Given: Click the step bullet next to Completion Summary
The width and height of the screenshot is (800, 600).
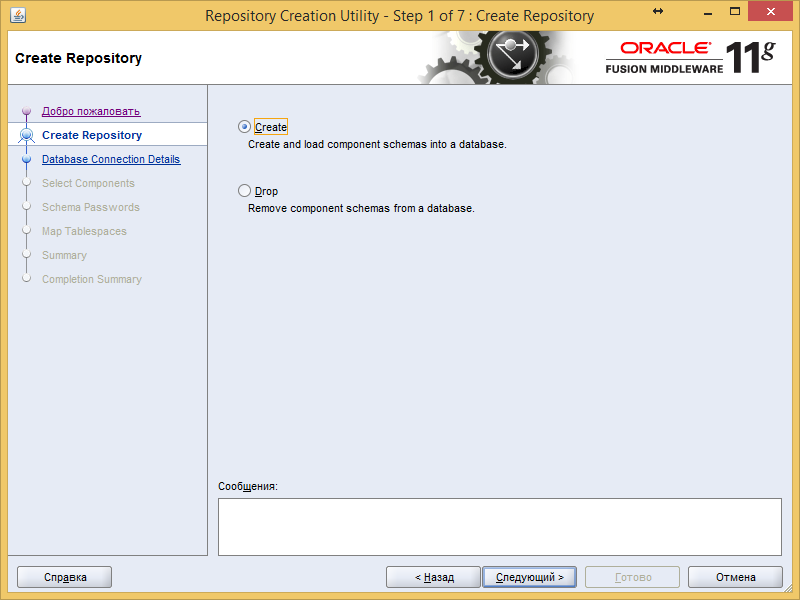Looking at the screenshot, I should point(27,279).
